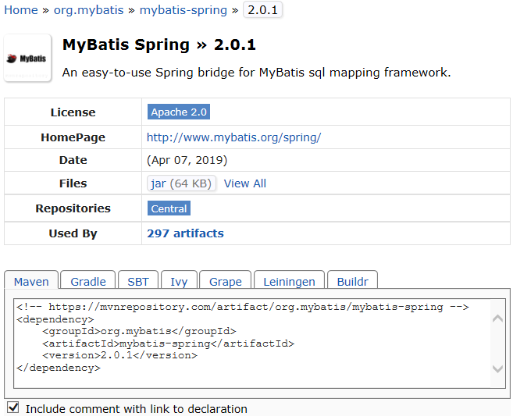
Task: Click the Used By row label
Action: coord(73,233)
